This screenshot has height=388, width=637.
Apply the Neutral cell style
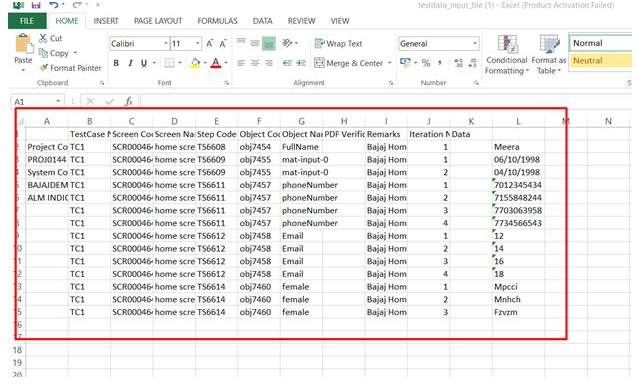[x=600, y=61]
